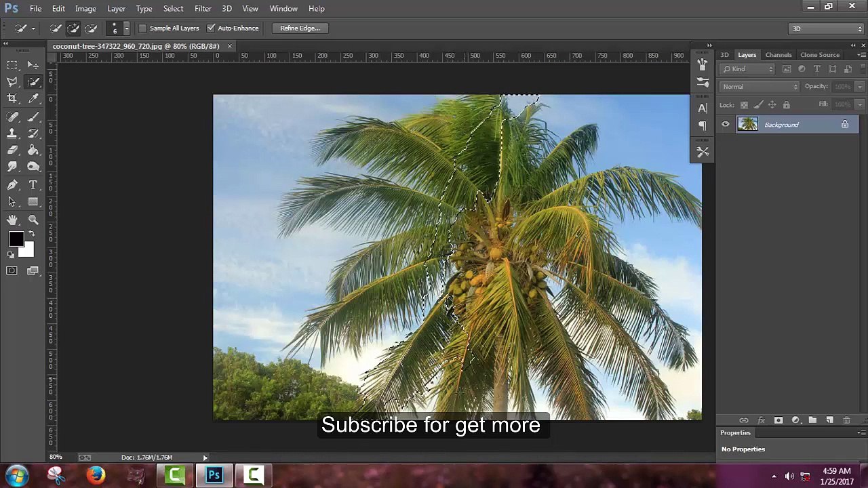The image size is (868, 488).
Task: Open the Select menu
Action: [x=173, y=8]
